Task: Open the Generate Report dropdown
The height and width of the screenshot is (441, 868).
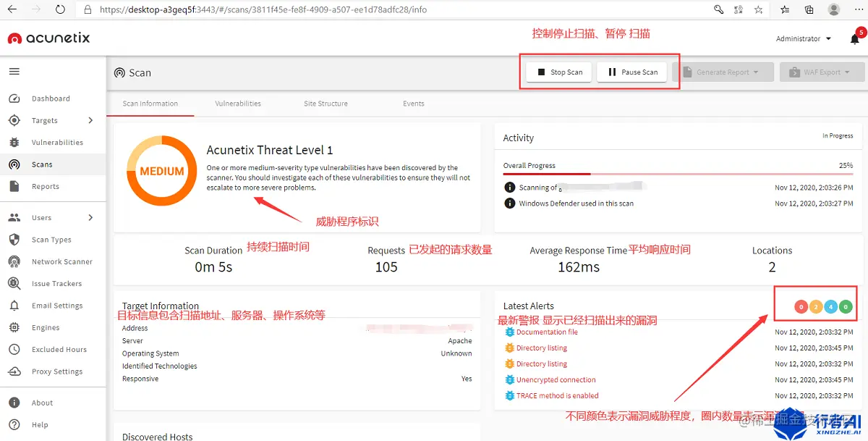Action: [723, 72]
